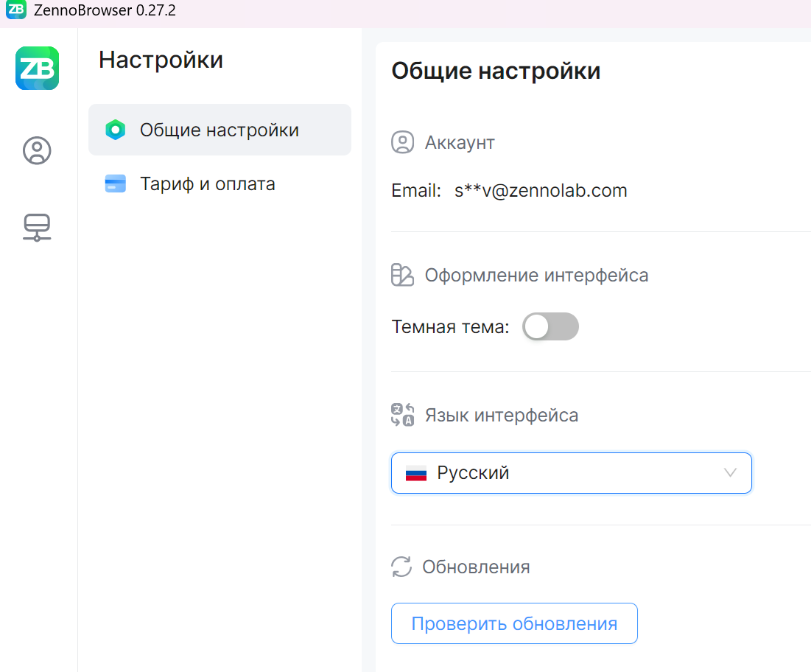
Task: Click the ZB icon in title bar
Action: coord(16,10)
